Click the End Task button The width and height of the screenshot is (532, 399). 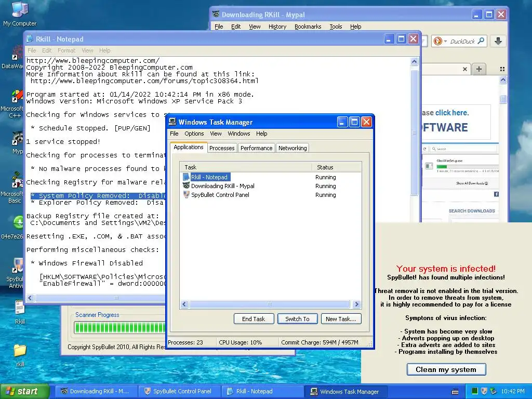(x=254, y=319)
